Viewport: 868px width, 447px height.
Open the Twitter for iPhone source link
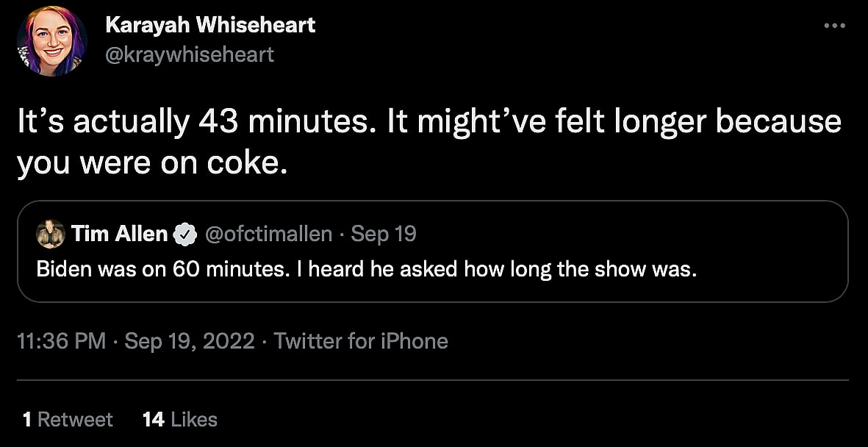360,341
